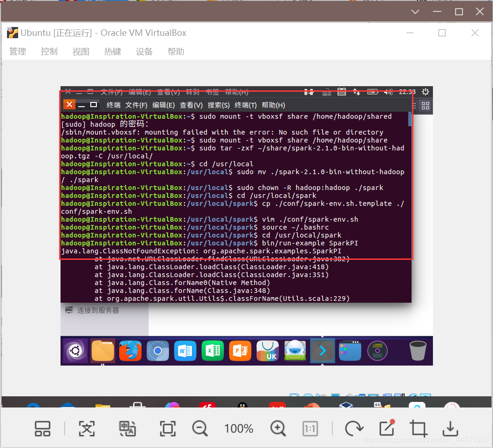Open the Word document app in dock

(x=185, y=351)
